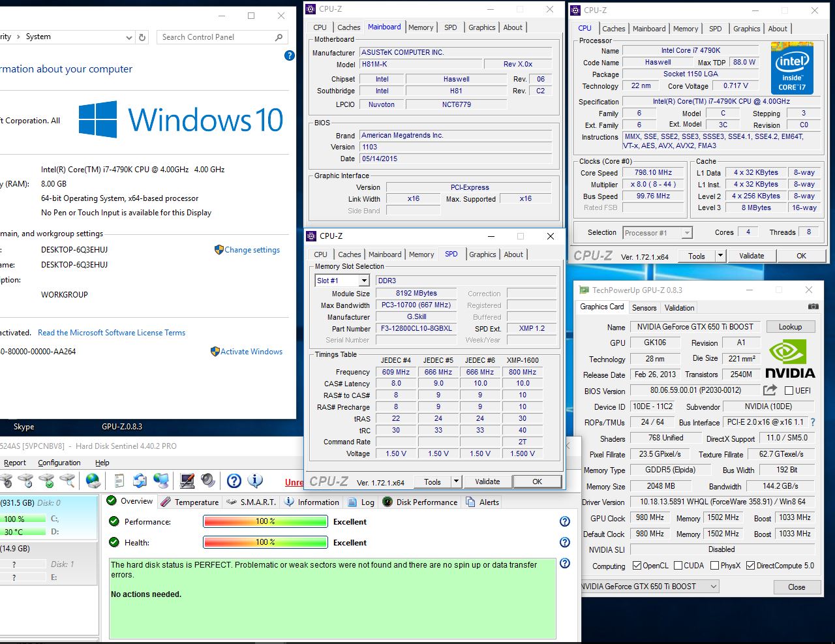
Task: Click the Control Panel refresh icon
Action: pyautogui.click(x=142, y=37)
